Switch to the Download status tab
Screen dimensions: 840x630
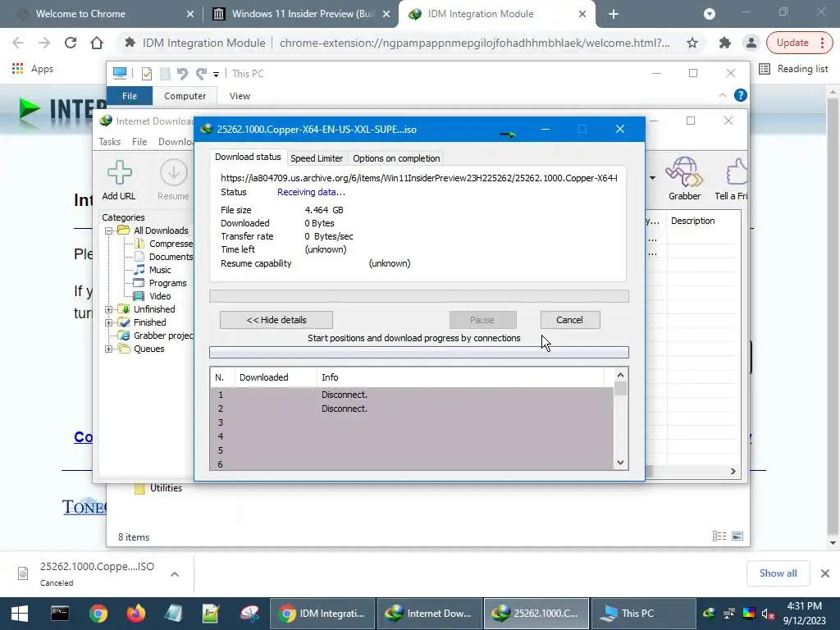click(248, 157)
